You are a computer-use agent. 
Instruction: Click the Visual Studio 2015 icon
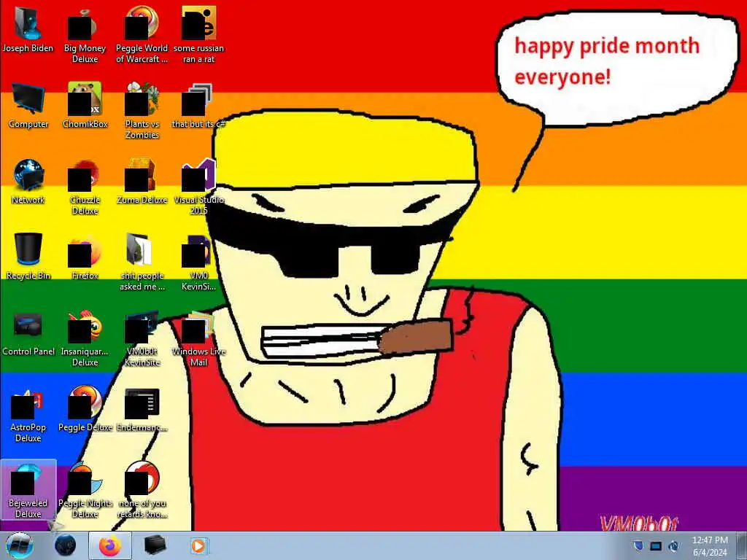(198, 187)
